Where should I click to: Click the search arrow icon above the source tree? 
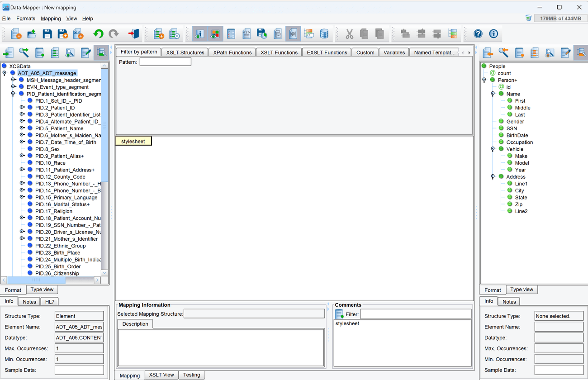pos(24,52)
